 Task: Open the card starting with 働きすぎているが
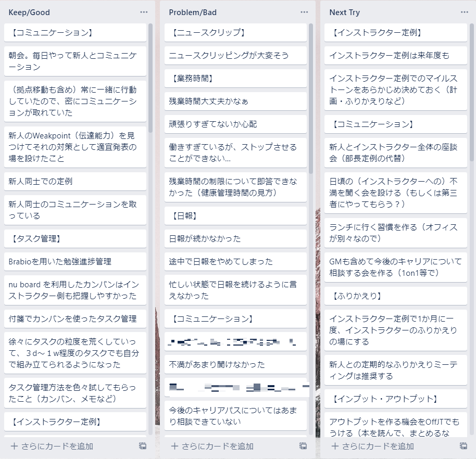coord(235,152)
